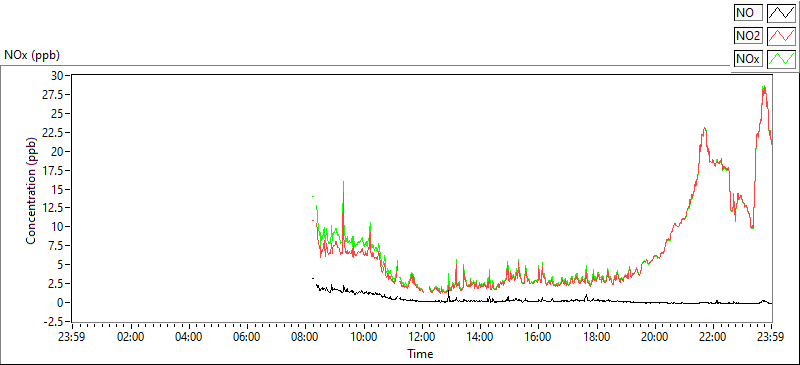
Task: Click the 22:00 time axis marker
Action: tap(713, 337)
